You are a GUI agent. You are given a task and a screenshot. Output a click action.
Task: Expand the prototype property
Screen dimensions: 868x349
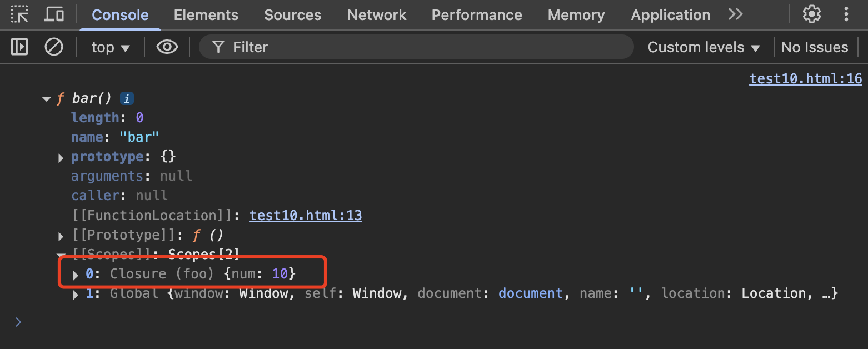pyautogui.click(x=61, y=158)
